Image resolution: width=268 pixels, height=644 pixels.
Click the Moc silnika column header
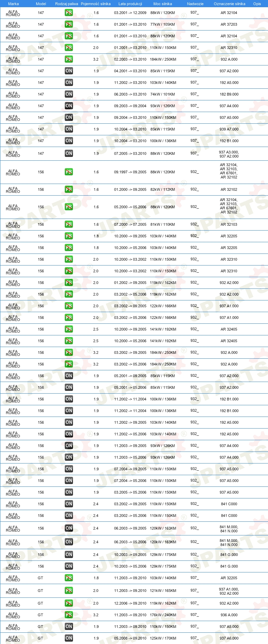click(163, 4)
